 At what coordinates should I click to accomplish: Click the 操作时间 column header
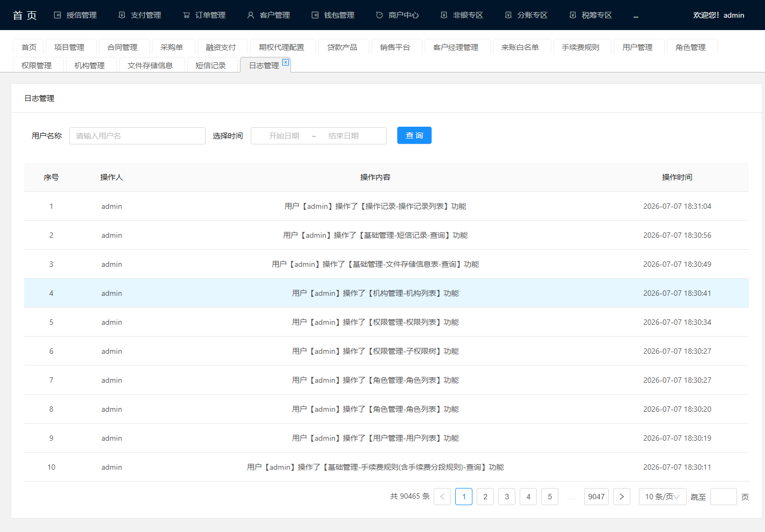coord(677,177)
